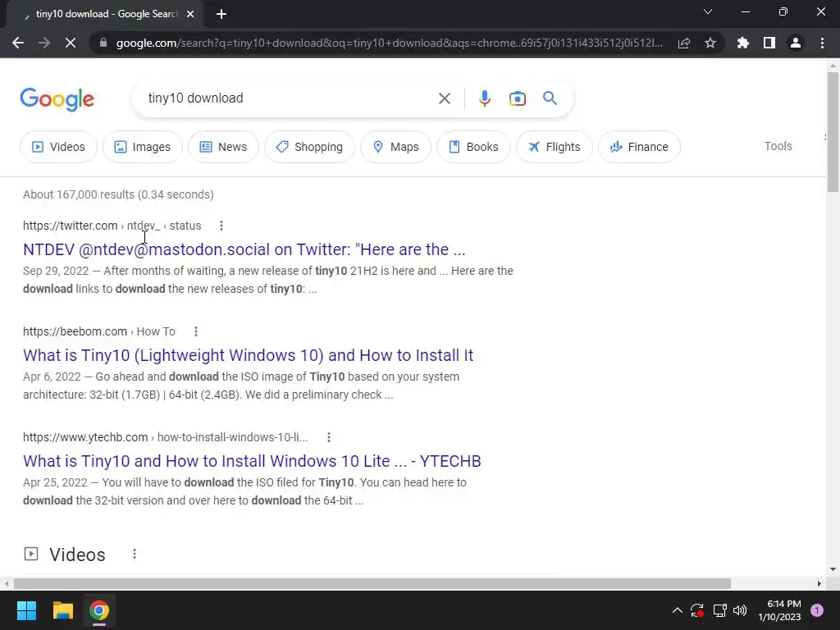The height and width of the screenshot is (630, 840).
Task: Show hidden tray icons with the chevron
Action: tap(677, 610)
